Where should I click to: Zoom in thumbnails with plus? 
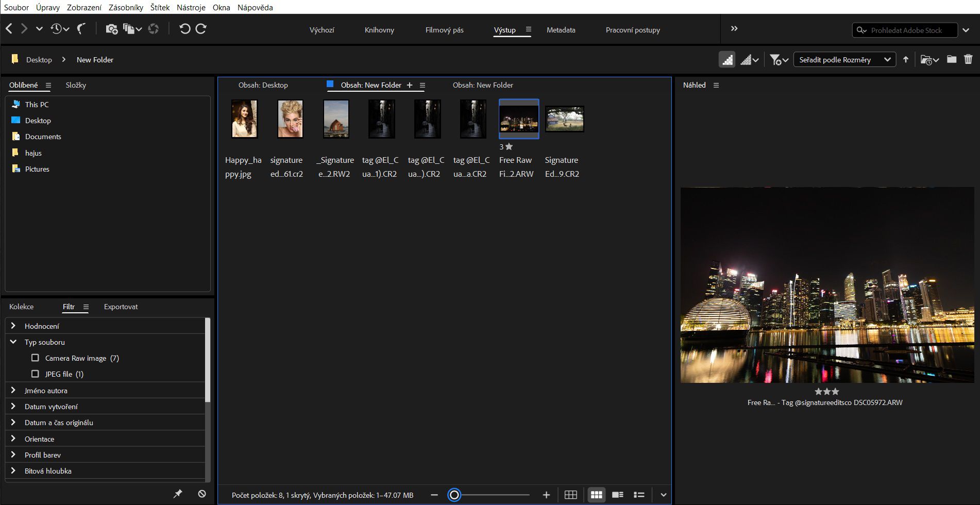point(546,495)
